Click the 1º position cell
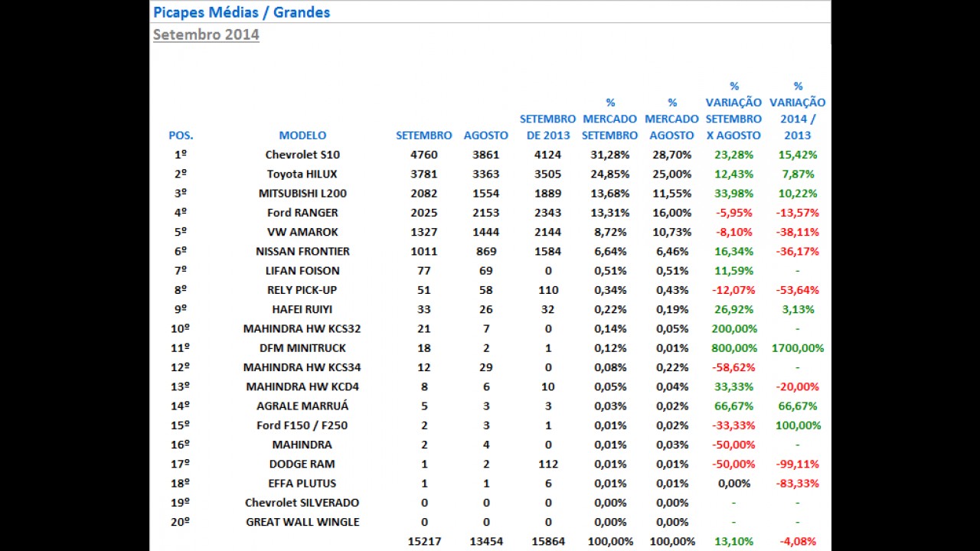This screenshot has width=980, height=551. [x=181, y=155]
